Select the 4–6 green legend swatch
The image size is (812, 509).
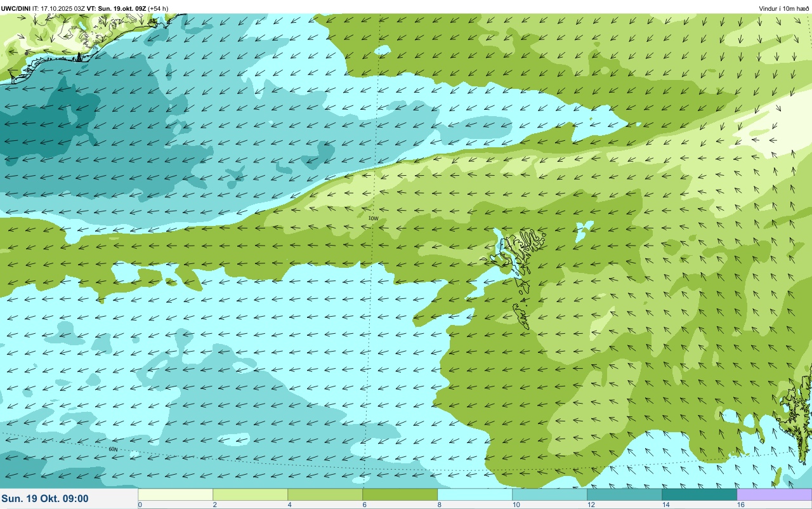click(325, 494)
